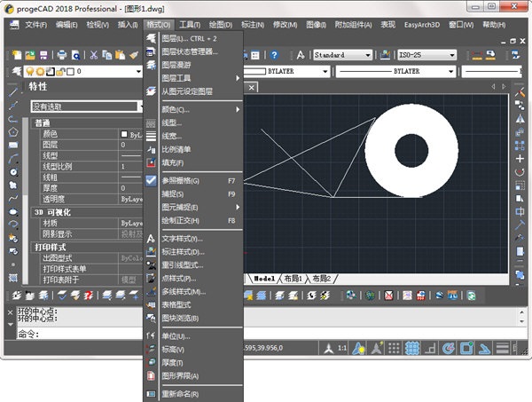Image resolution: width=532 pixels, height=402 pixels.
Task: Click the Copy toolbar icon
Action: [107, 55]
